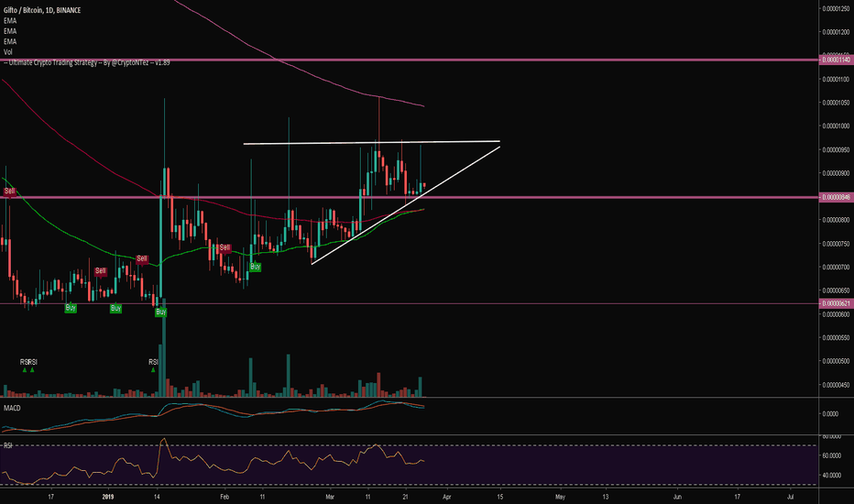Click the 0.0000 MACD axis value
The image size is (854, 504).
point(830,413)
